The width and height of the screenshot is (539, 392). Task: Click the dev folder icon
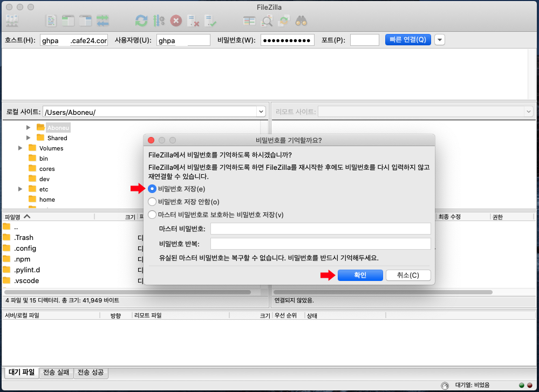click(x=33, y=178)
